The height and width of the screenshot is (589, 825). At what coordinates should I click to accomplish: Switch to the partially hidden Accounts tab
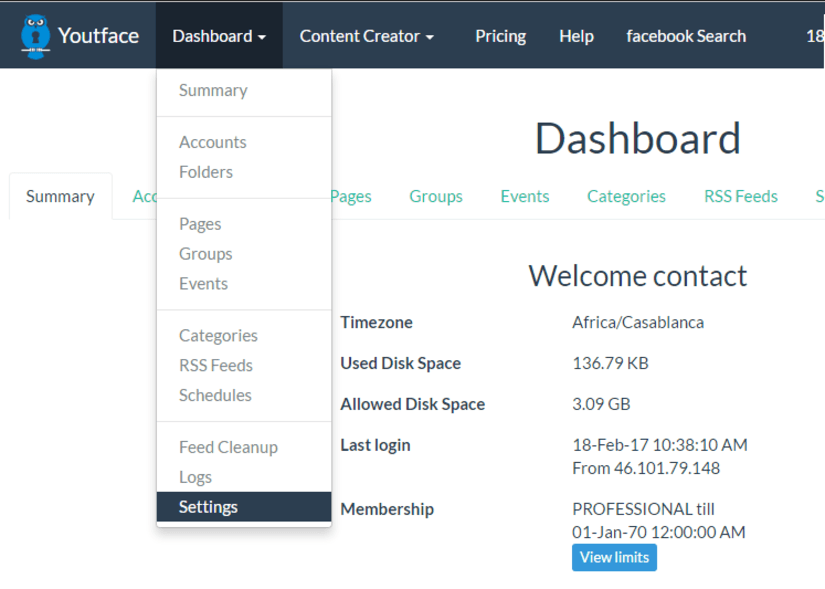pos(144,196)
